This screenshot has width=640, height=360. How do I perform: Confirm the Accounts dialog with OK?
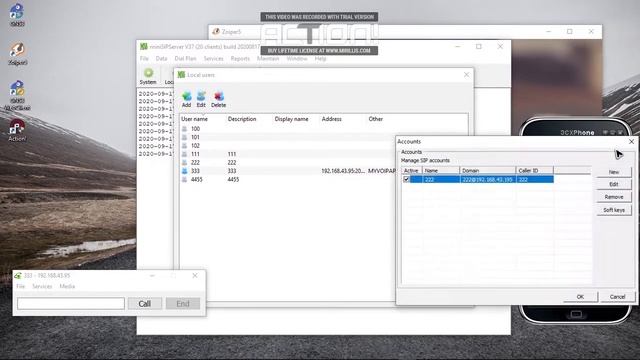tap(580, 297)
